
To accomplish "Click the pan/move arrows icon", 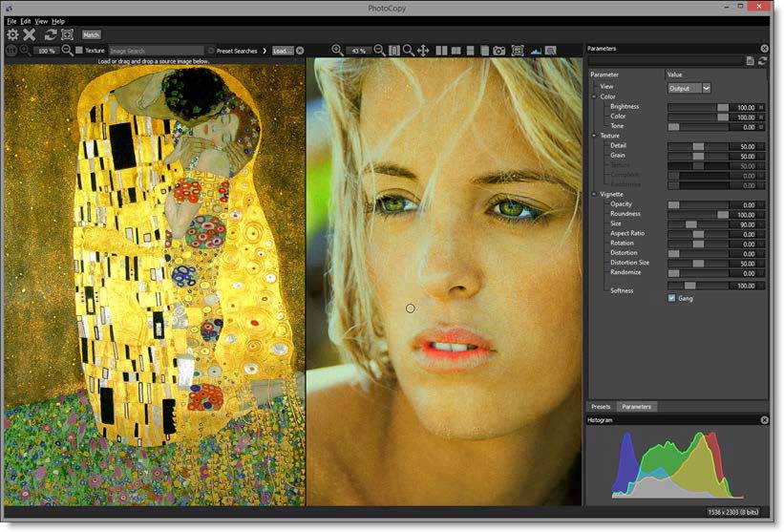I will pyautogui.click(x=423, y=51).
